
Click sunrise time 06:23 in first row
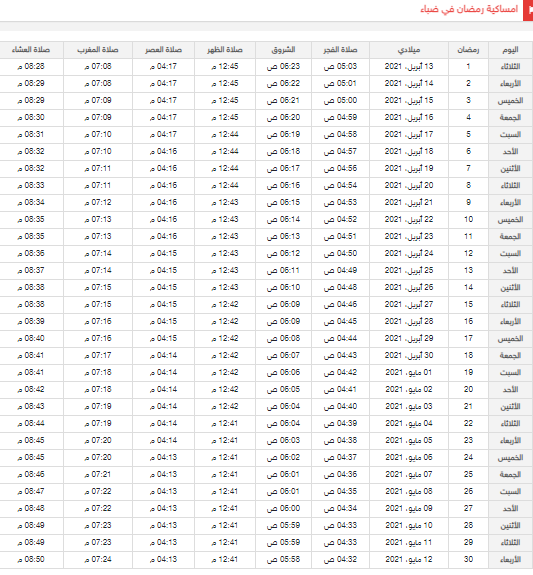pyautogui.click(x=283, y=67)
